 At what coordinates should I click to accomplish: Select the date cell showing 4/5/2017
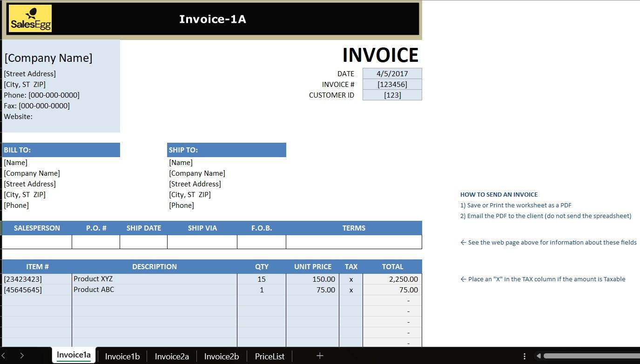pos(392,73)
